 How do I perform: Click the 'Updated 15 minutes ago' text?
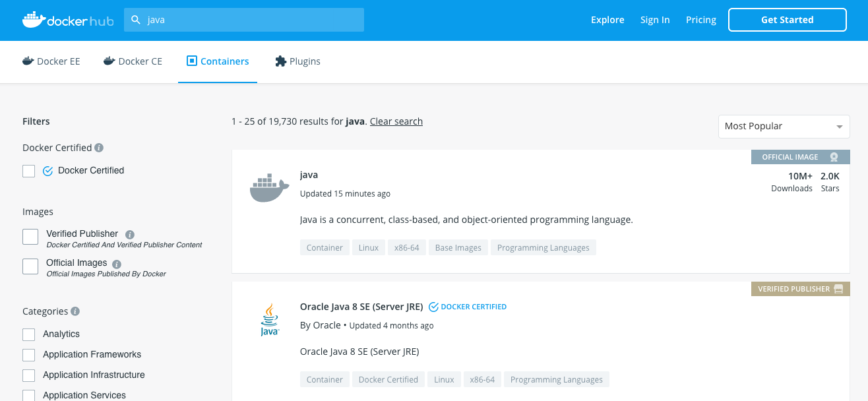point(345,194)
